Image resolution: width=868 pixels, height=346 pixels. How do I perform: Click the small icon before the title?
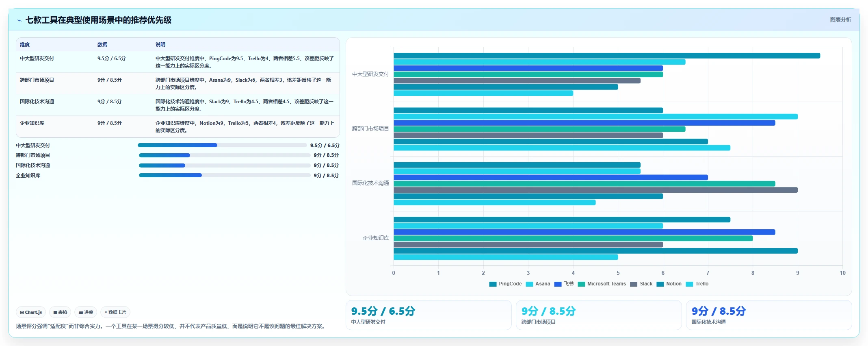[x=19, y=20]
